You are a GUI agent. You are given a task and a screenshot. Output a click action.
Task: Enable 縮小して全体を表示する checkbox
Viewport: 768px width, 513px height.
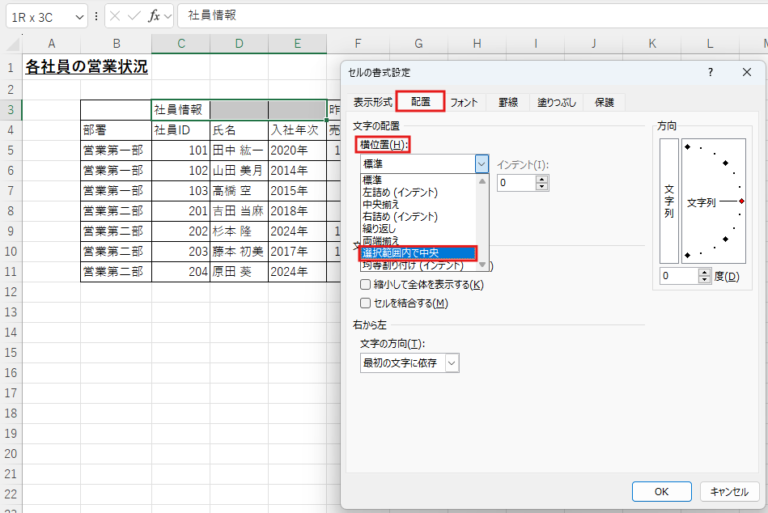(x=366, y=285)
